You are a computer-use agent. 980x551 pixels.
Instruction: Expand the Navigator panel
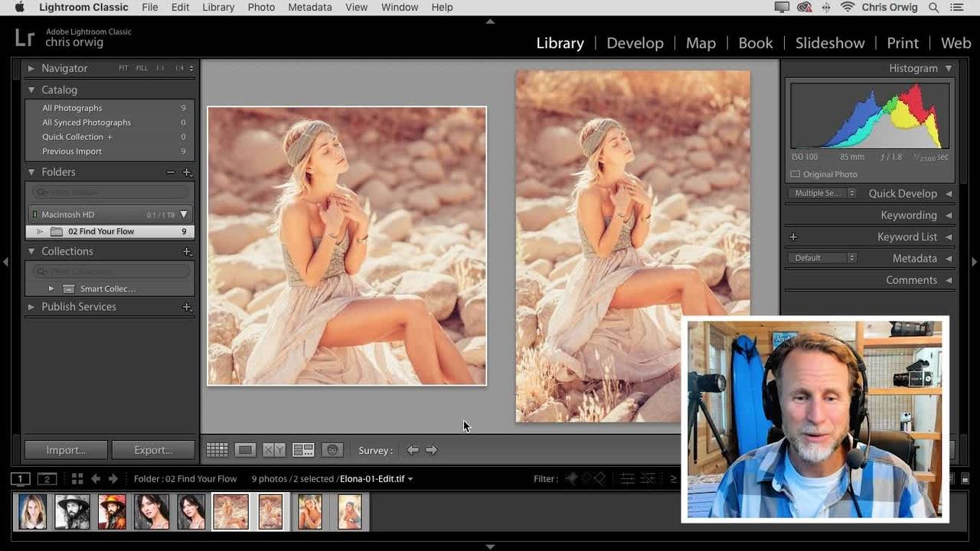[x=31, y=68]
